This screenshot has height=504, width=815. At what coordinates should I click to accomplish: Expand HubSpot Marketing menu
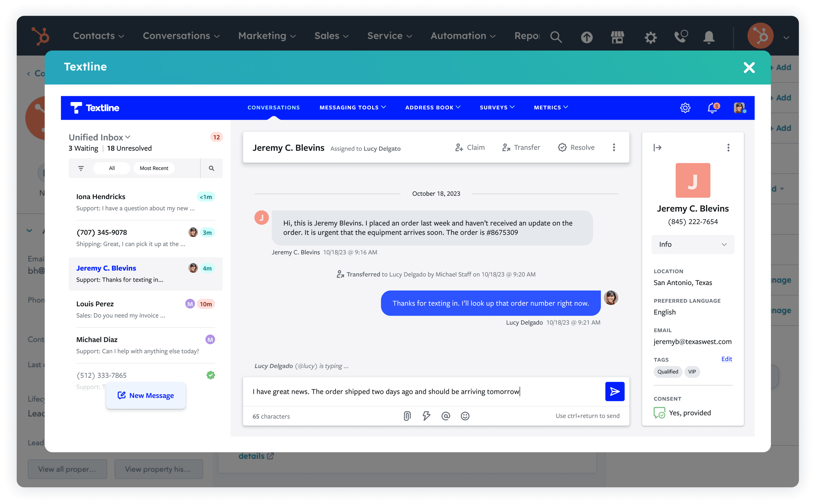[267, 36]
